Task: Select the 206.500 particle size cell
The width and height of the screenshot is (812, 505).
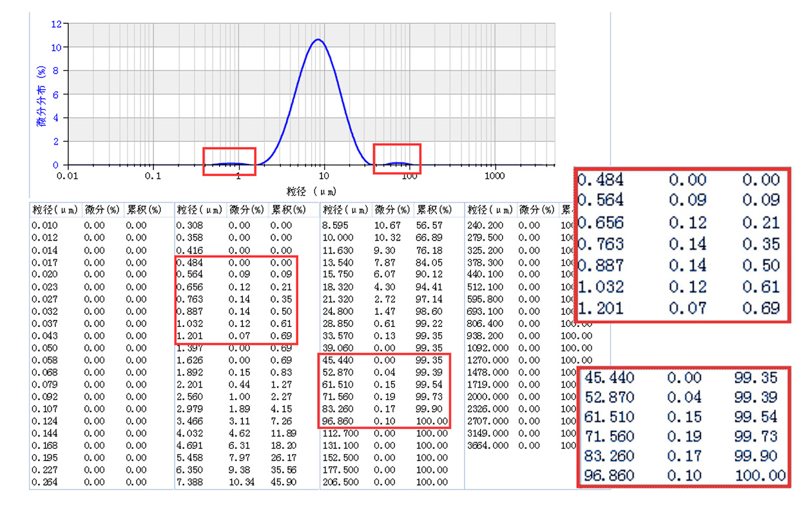Action: coord(340,482)
